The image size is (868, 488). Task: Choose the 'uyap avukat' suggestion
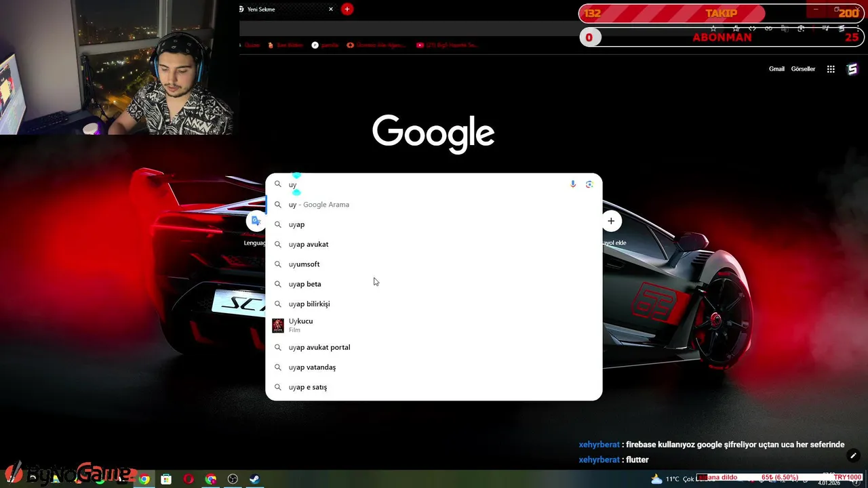(434, 244)
